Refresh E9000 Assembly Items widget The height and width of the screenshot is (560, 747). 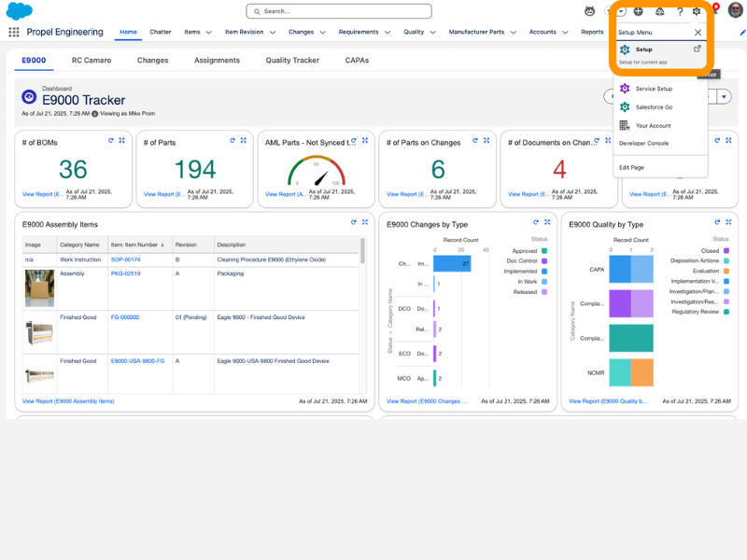coord(354,222)
